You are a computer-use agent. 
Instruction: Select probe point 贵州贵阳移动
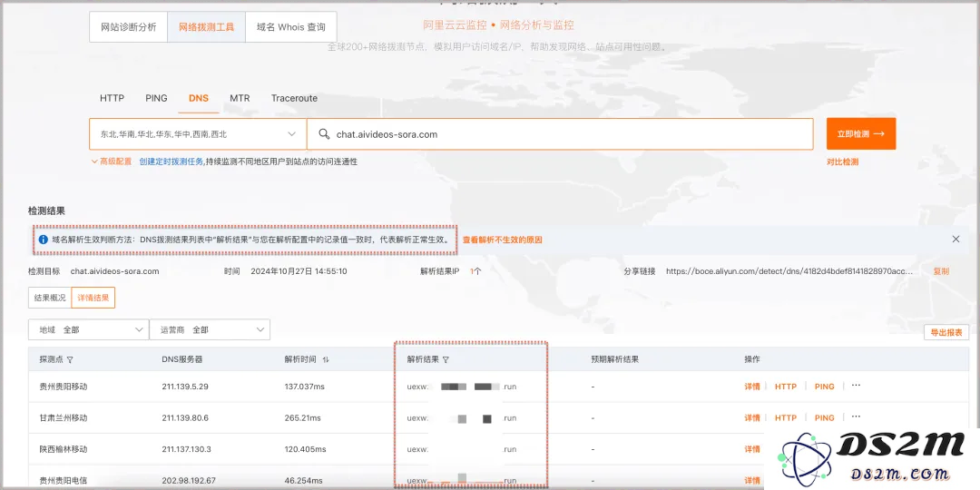(x=64, y=387)
